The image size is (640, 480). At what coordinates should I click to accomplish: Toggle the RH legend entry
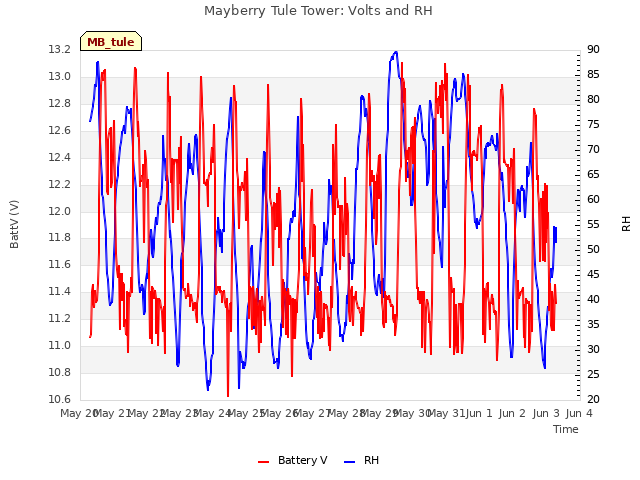pos(362,460)
